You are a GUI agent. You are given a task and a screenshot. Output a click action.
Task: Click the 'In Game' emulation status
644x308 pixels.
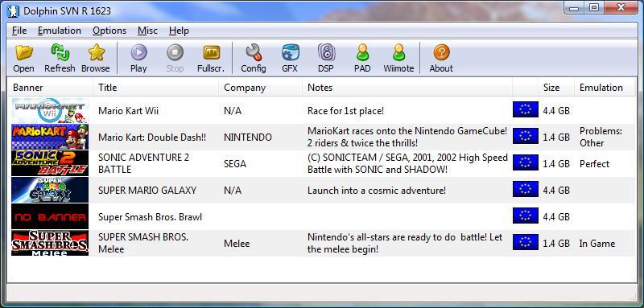597,244
